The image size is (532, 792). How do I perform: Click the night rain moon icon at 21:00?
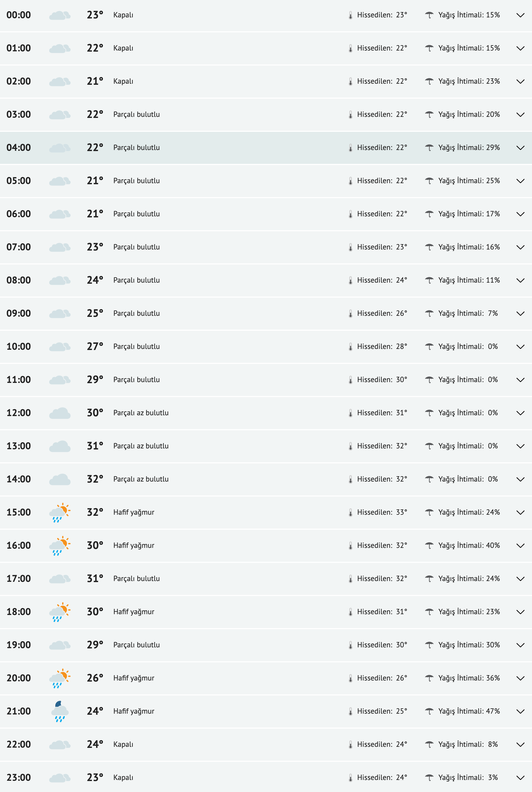(60, 711)
